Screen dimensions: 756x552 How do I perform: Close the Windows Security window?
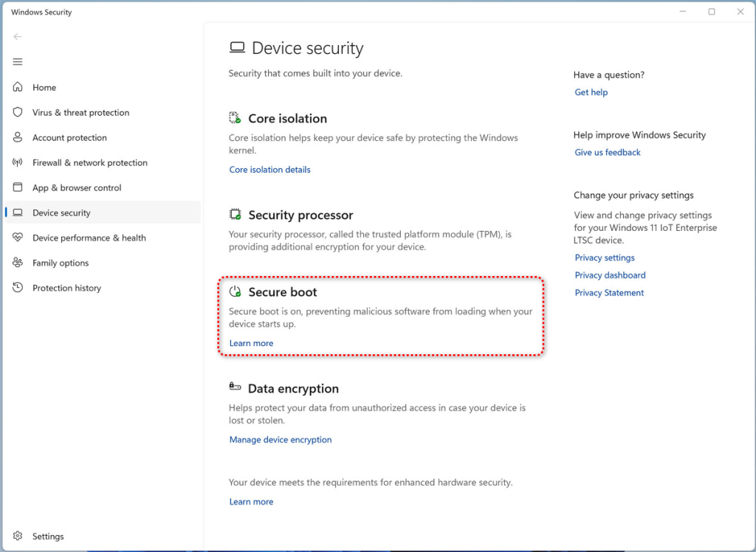coord(740,12)
